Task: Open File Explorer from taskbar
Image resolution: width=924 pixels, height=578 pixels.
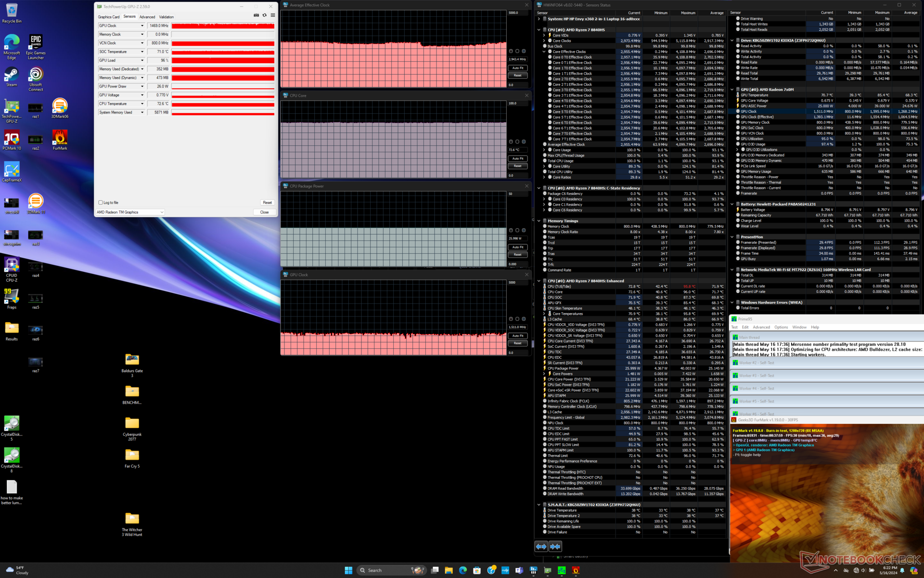Action: click(x=449, y=570)
